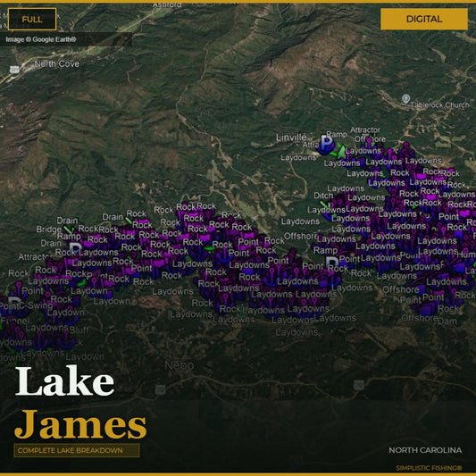
Task: Click the FULL button
Action: 32,19
